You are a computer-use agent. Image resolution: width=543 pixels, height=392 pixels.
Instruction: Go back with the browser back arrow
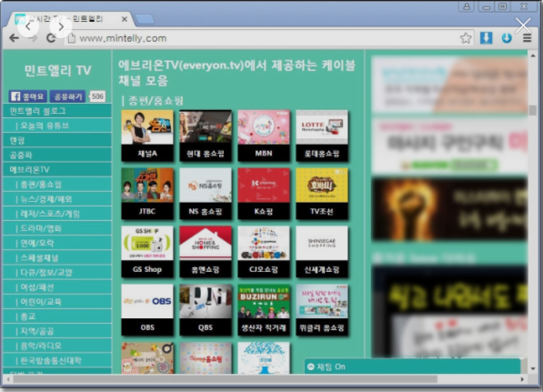pos(15,38)
